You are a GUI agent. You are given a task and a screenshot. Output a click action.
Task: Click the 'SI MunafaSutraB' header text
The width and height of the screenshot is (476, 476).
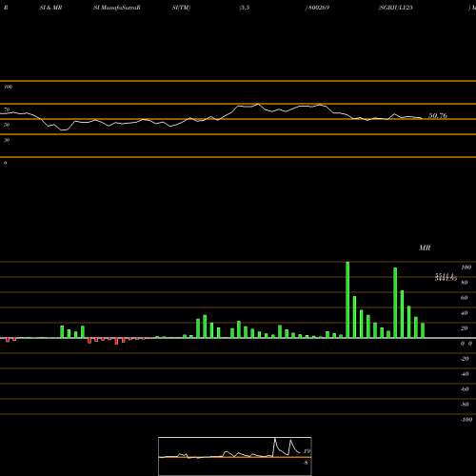(x=117, y=8)
